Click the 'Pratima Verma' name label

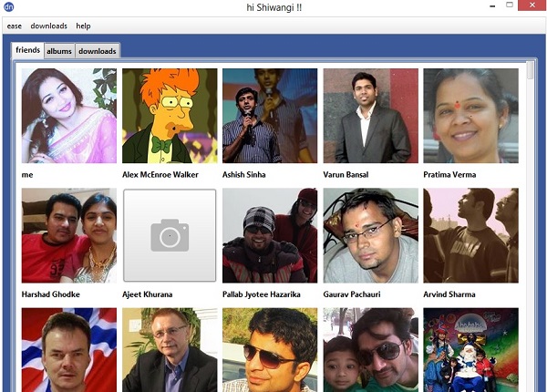[x=449, y=175]
